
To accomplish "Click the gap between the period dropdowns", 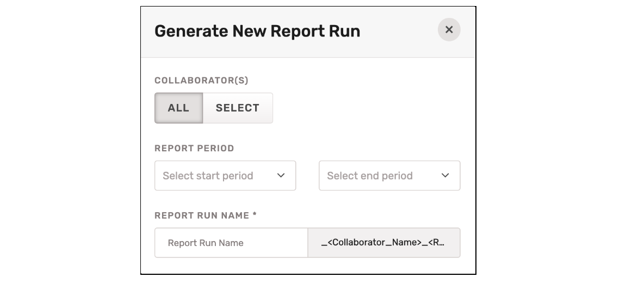I will (x=307, y=176).
